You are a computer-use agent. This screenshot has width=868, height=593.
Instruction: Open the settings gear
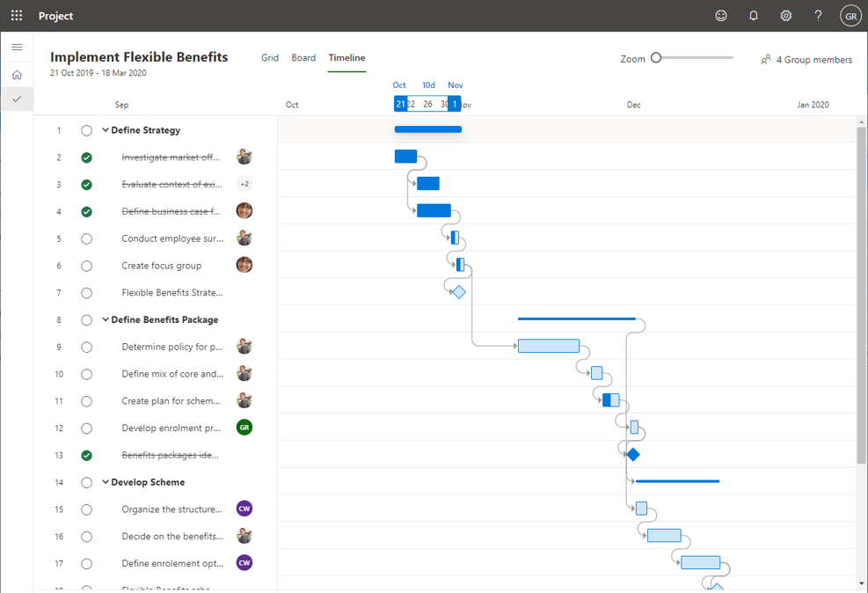click(x=786, y=16)
